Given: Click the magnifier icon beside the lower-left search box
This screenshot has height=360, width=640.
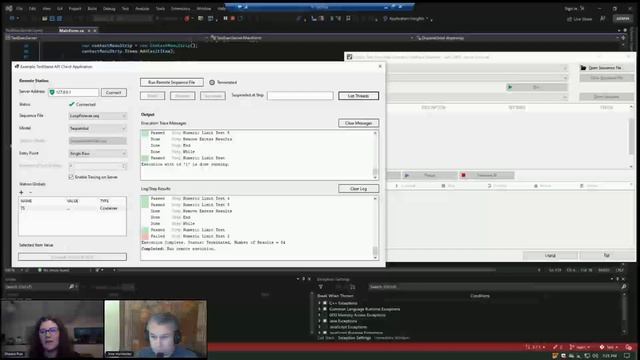Looking at the screenshot, I should (x=71, y=287).
